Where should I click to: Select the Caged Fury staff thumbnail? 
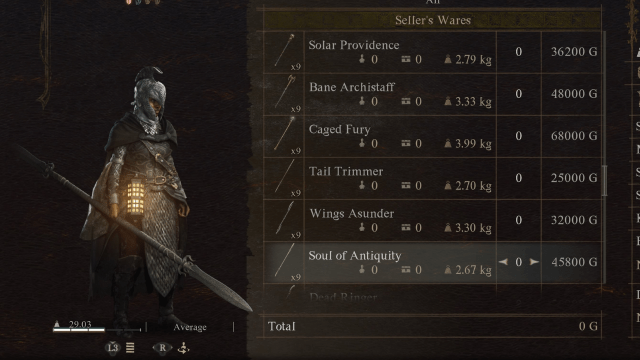(x=284, y=136)
